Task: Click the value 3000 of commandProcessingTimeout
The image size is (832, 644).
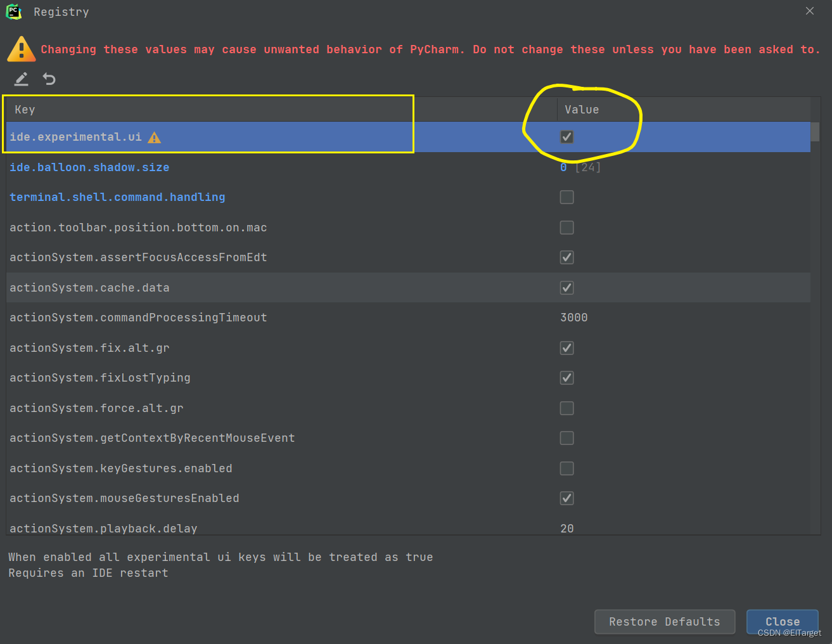Action: tap(574, 318)
